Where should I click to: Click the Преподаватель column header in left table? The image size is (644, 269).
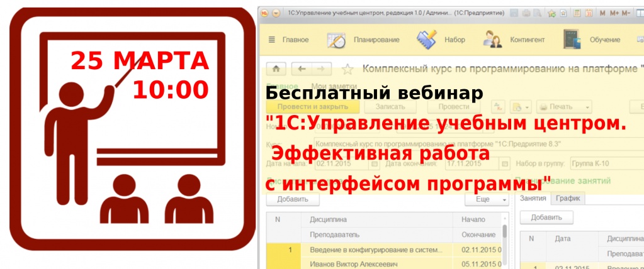[x=377, y=235]
